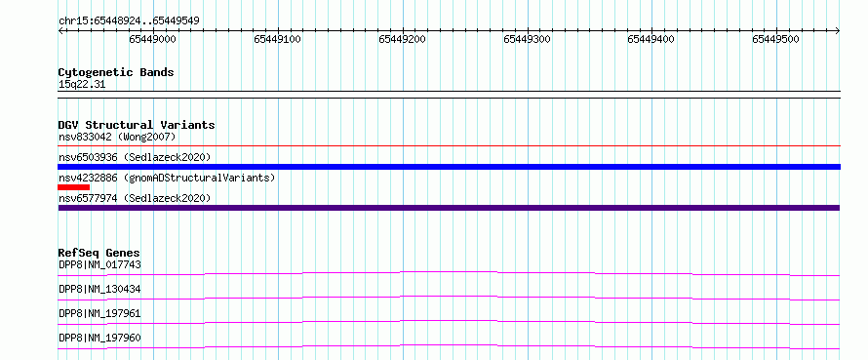Viewport: 868px width, 360px height.
Task: Click the 65449000 ruler position label
Action: [152, 39]
